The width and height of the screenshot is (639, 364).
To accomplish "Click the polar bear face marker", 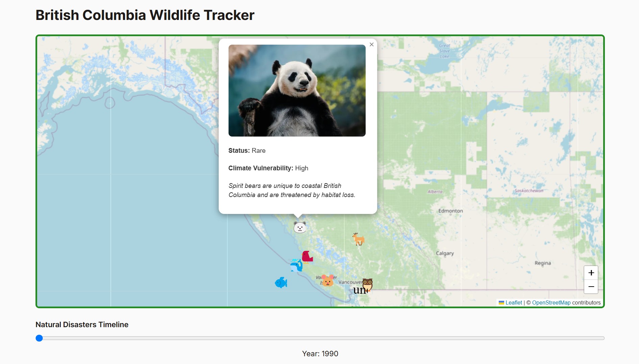I will [x=300, y=227].
